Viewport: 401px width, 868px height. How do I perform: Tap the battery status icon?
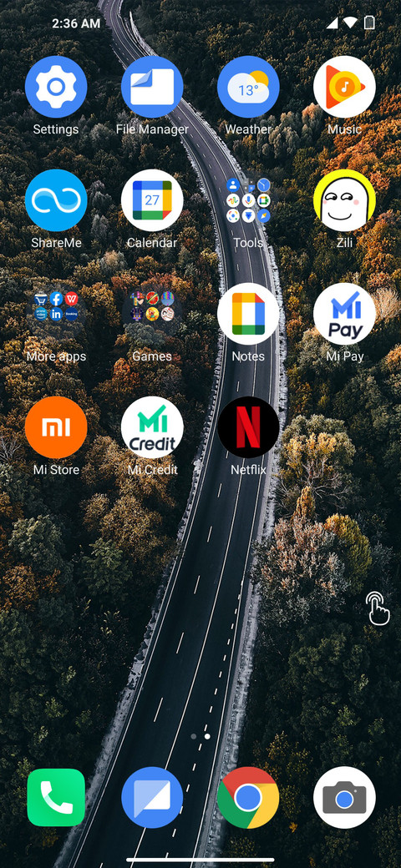pos(369,23)
